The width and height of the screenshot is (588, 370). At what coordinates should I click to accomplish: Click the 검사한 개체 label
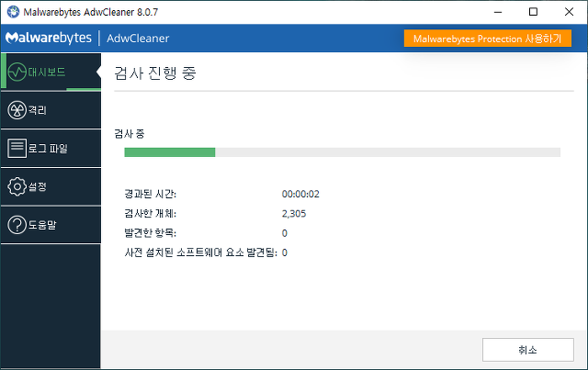tap(150, 214)
